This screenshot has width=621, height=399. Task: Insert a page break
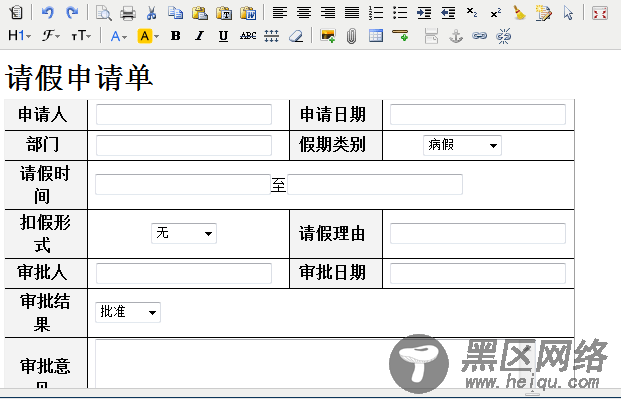(431, 36)
